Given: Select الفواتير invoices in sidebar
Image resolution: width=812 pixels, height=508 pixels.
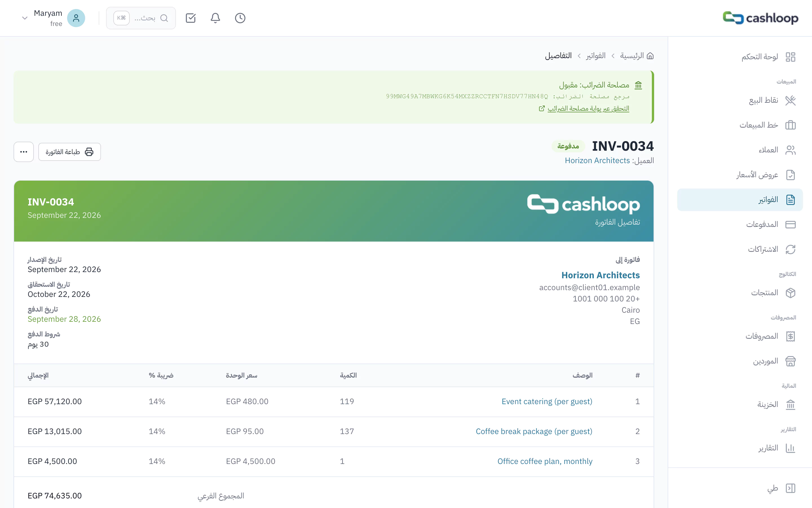Looking at the screenshot, I should (x=740, y=200).
